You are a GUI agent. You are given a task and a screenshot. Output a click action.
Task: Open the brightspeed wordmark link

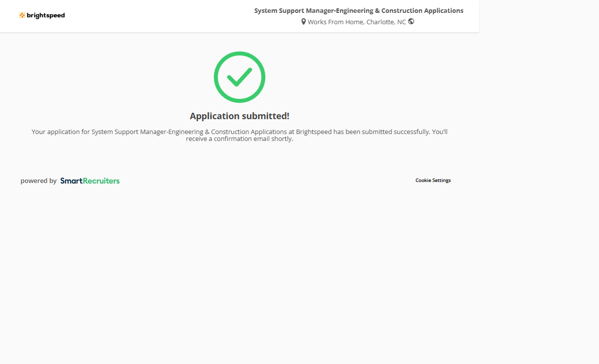[46, 15]
